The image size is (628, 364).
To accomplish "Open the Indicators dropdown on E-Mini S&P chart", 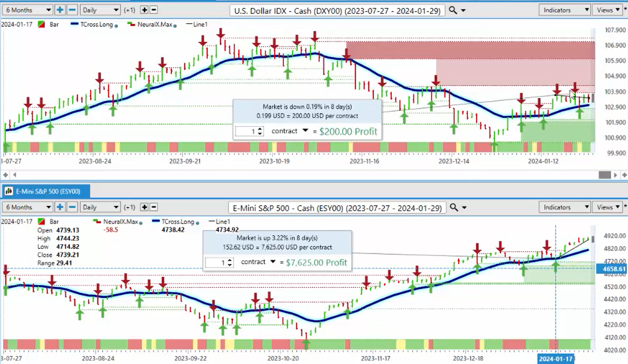I will [565, 207].
